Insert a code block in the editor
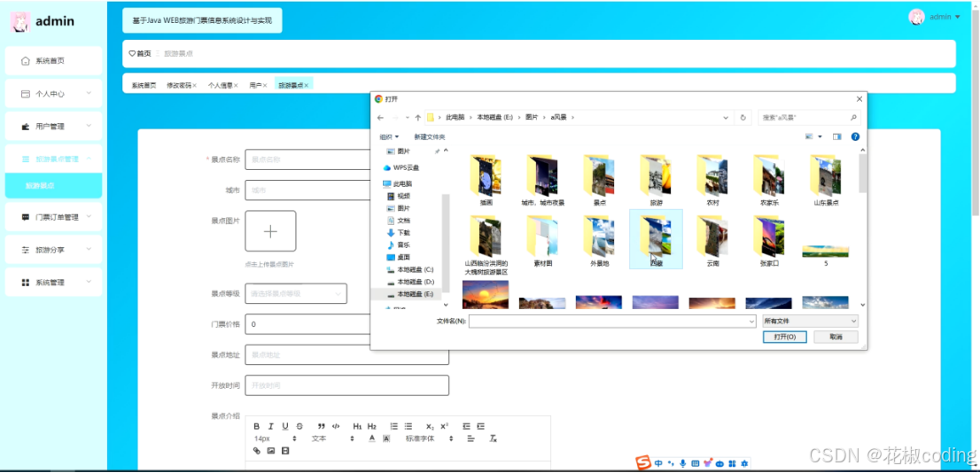The width and height of the screenshot is (980, 473). coord(336,426)
